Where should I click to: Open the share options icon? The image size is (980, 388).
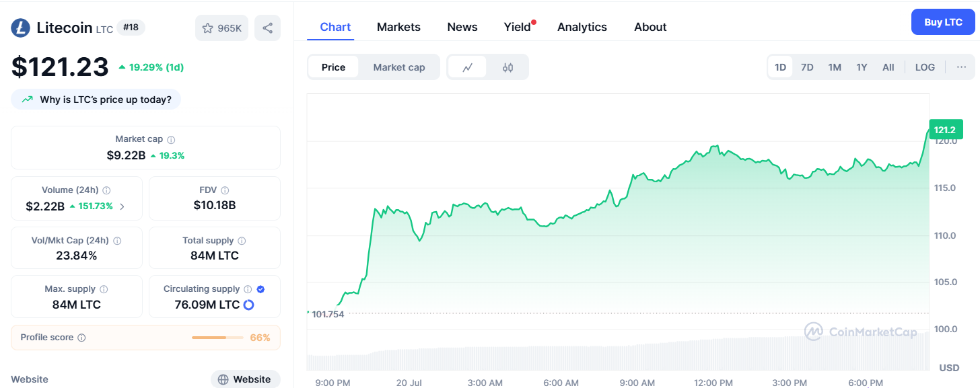click(x=267, y=28)
